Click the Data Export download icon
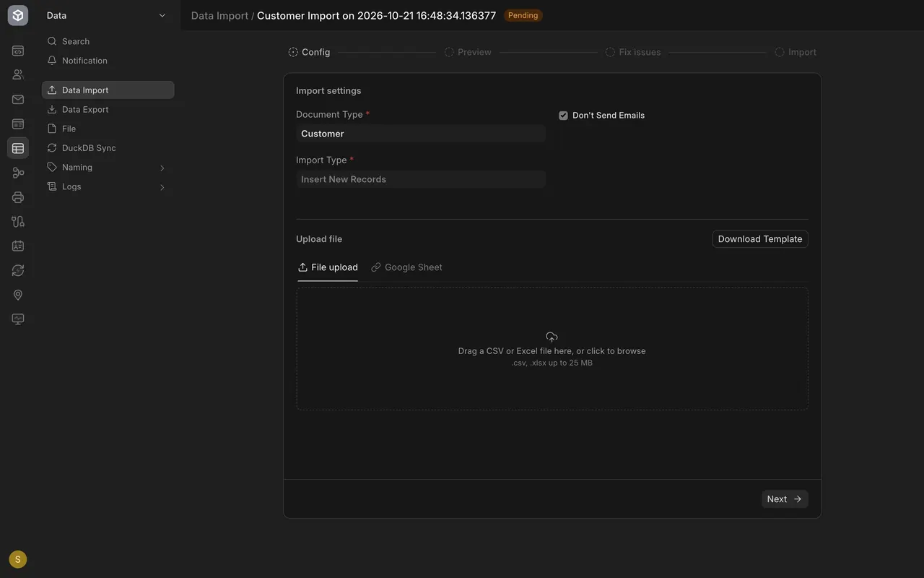 52,109
